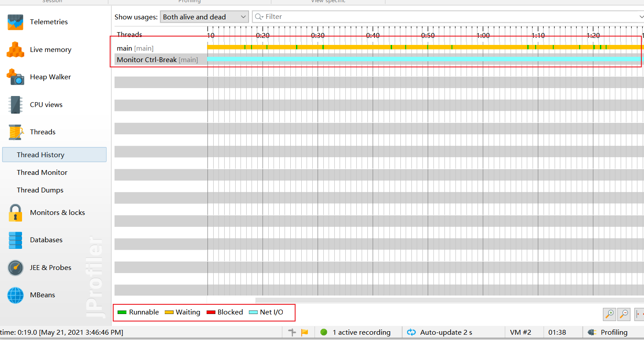Select Thread History view

(54, 155)
